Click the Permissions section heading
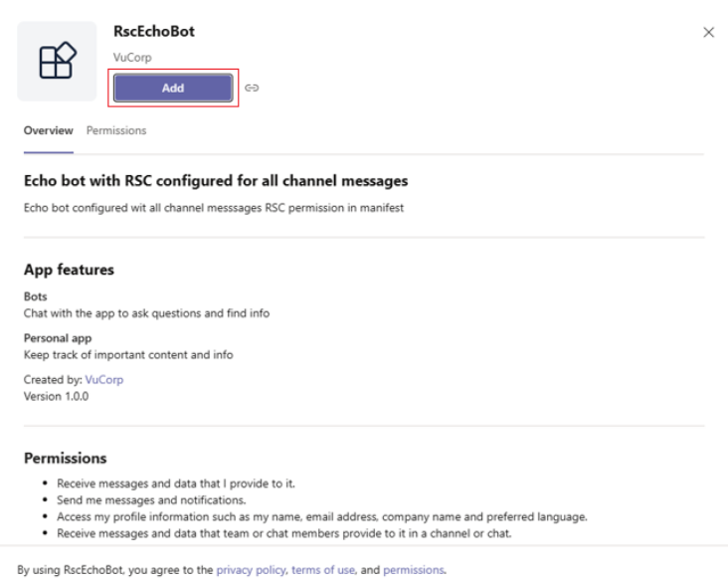 click(x=65, y=459)
